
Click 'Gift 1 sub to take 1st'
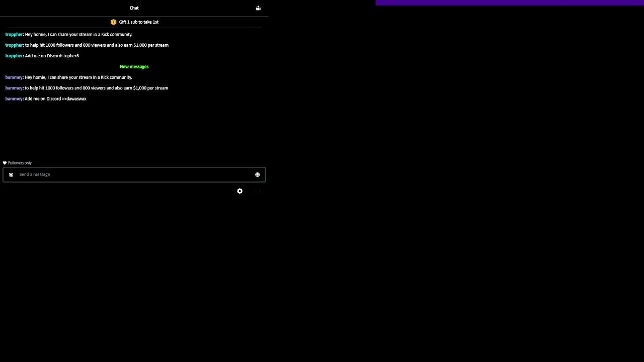pyautogui.click(x=139, y=22)
